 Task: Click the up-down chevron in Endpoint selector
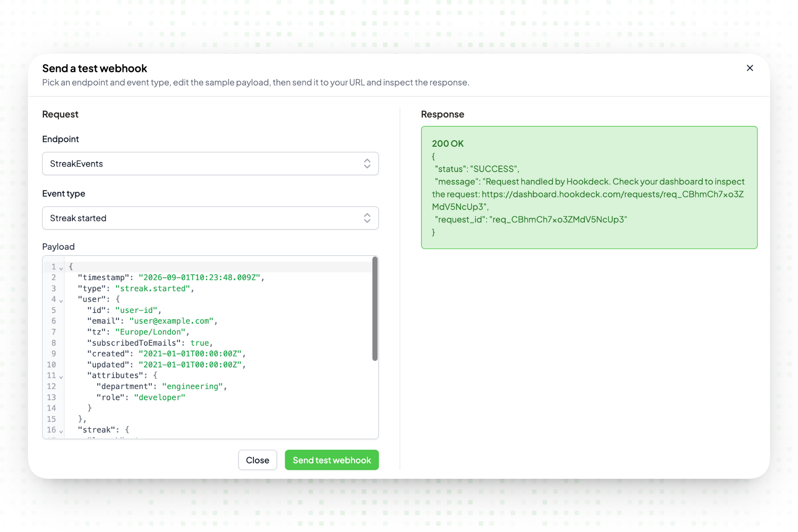pyautogui.click(x=367, y=163)
